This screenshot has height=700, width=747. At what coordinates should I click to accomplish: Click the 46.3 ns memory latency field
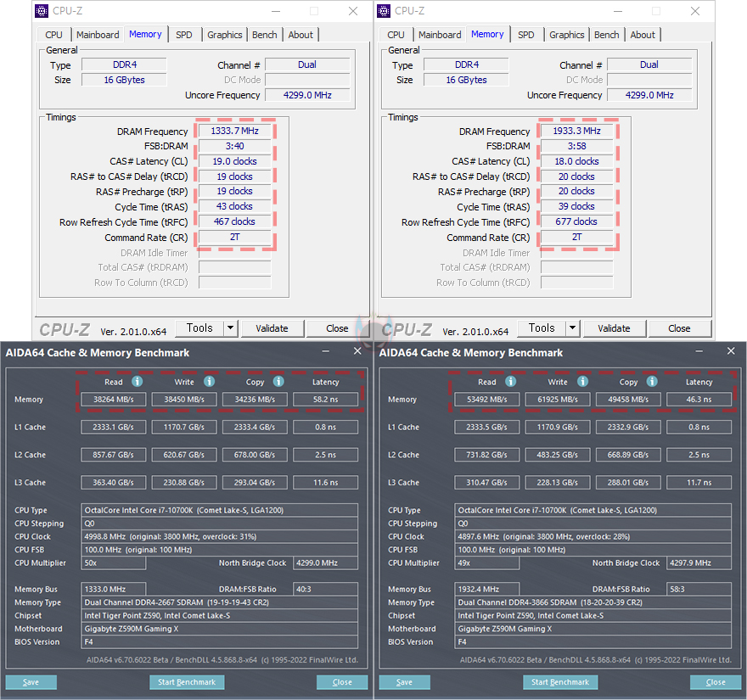point(699,399)
